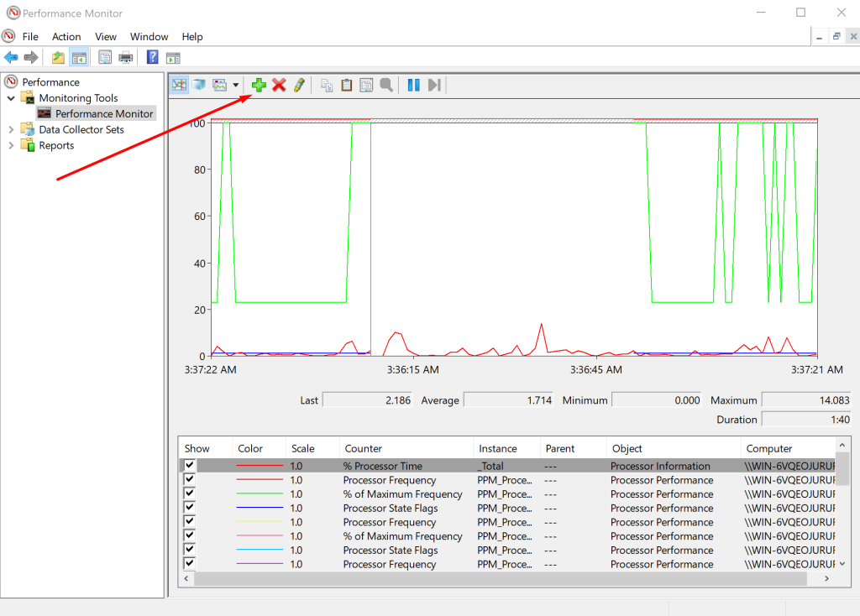Sort by the Counter column header
Viewport: 860px width, 616px height.
point(406,448)
